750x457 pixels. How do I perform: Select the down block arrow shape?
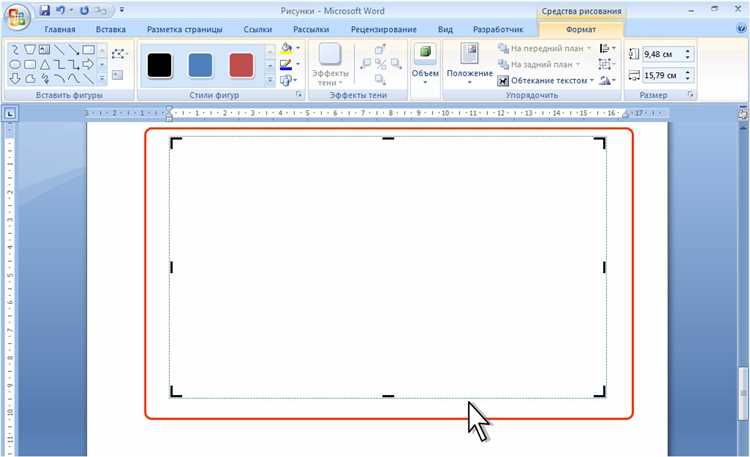tap(15, 78)
